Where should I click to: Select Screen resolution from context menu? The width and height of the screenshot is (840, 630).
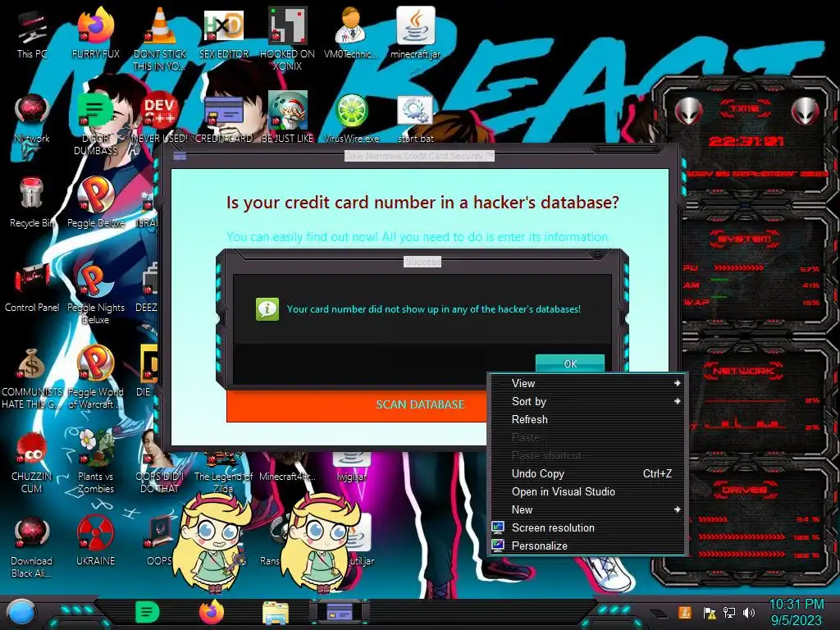coord(587,527)
